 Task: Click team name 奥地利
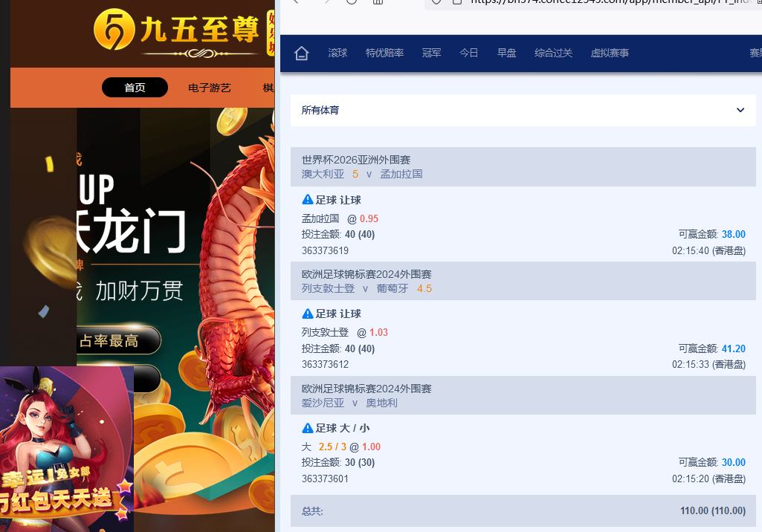tap(381, 403)
